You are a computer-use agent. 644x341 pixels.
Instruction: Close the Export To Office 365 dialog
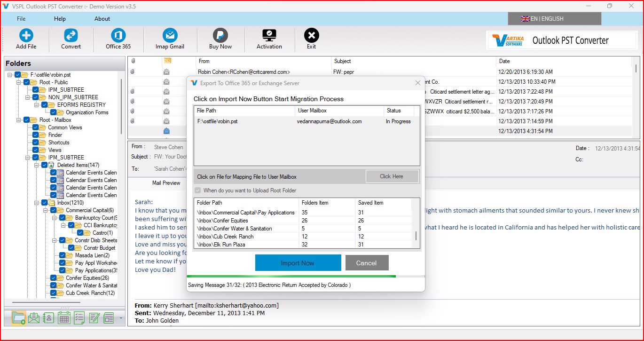(417, 83)
